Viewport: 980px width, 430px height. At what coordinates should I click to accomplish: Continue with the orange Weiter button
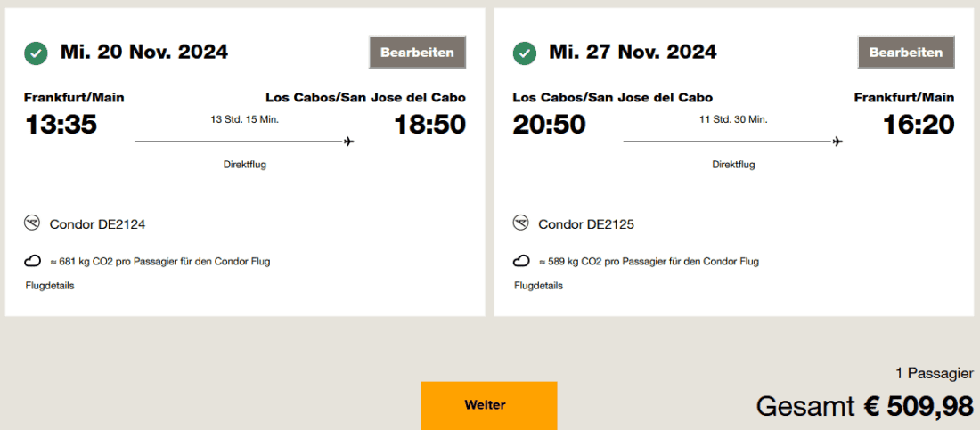coord(488,405)
